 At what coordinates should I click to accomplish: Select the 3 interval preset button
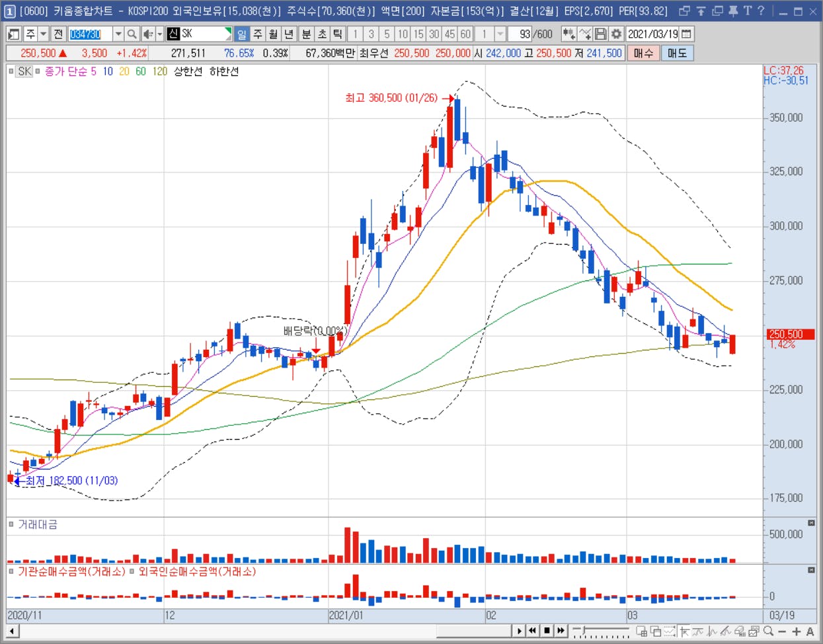[372, 34]
